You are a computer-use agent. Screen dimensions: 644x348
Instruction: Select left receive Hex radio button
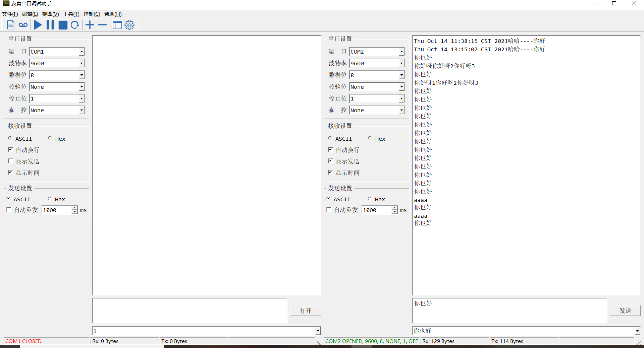pos(50,138)
